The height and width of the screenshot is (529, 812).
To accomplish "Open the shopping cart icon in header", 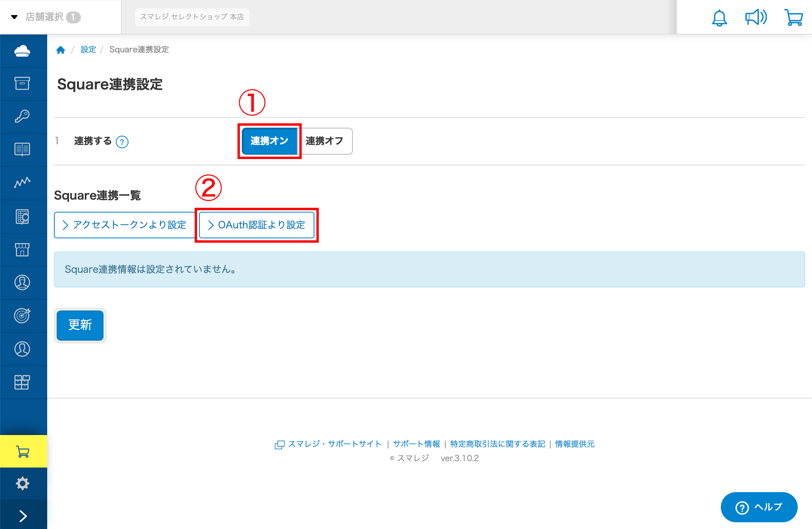I will click(794, 17).
